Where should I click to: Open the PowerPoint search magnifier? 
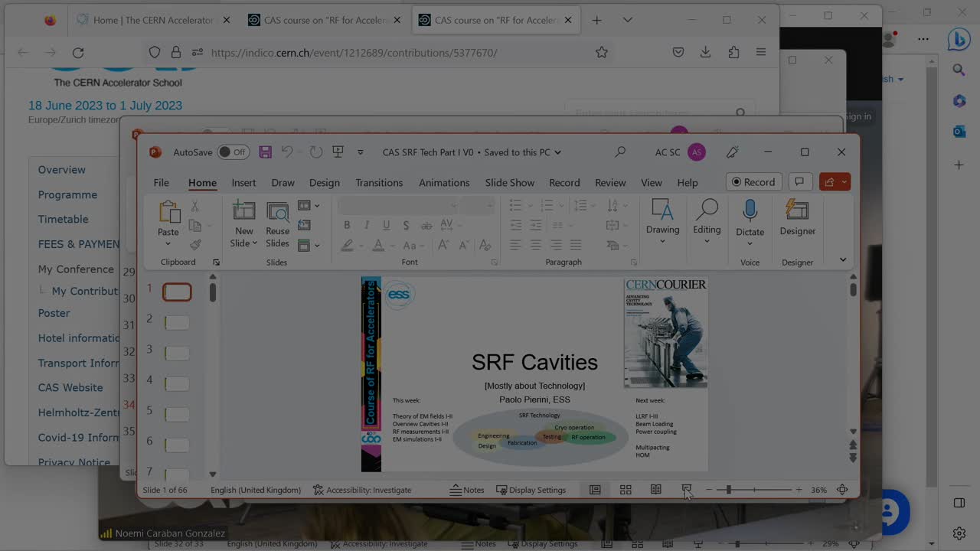[x=620, y=152]
